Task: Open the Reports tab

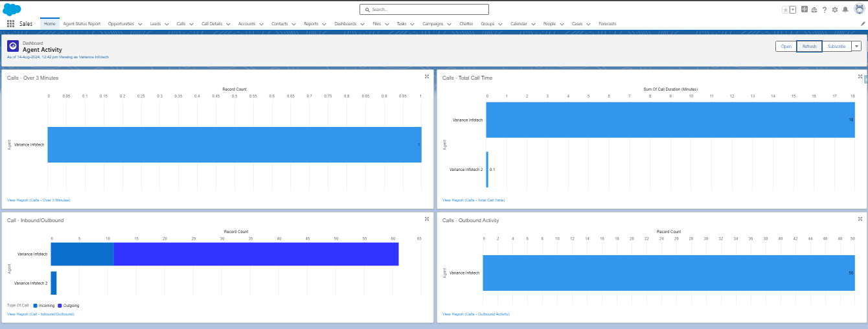Action: pos(311,23)
